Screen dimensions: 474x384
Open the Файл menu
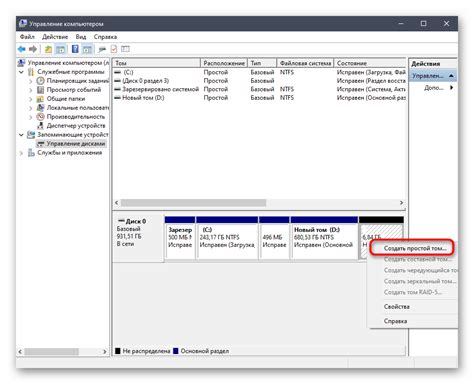click(x=27, y=37)
